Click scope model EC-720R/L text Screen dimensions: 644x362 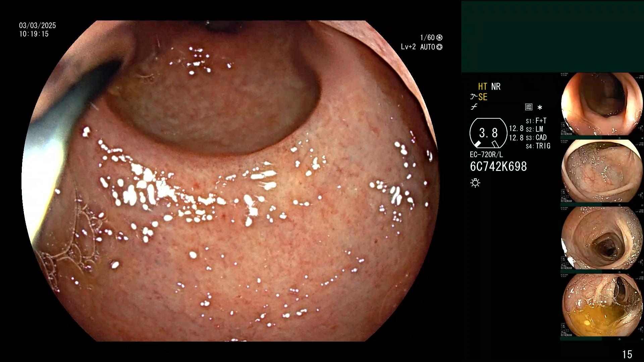(486, 155)
